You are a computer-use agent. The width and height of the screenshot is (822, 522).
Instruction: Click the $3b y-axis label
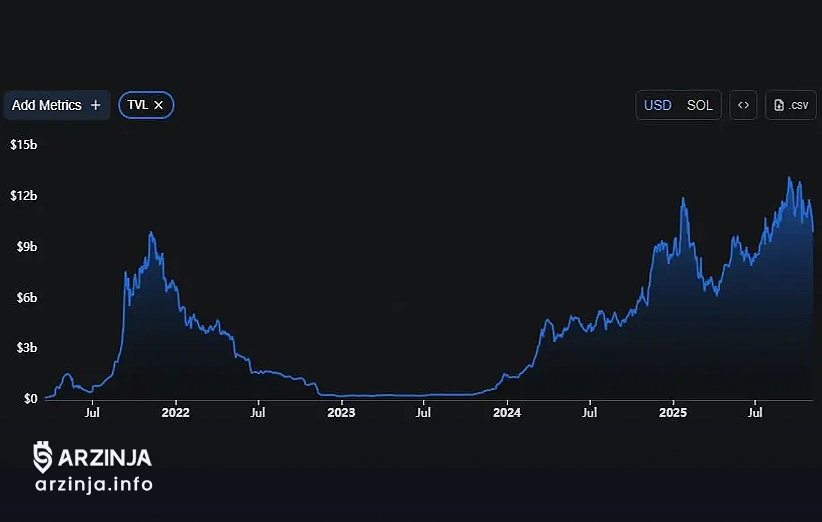coord(23,348)
